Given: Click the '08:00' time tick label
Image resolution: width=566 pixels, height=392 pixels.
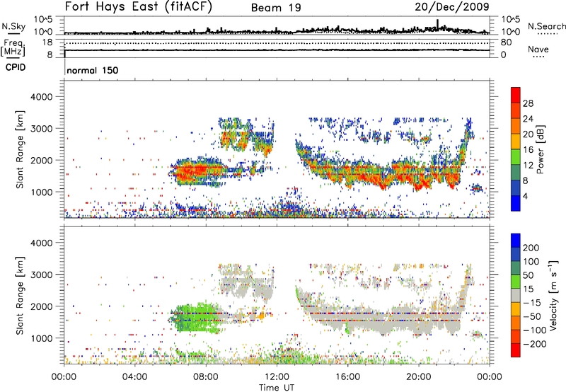Looking at the screenshot, I should tap(206, 377).
